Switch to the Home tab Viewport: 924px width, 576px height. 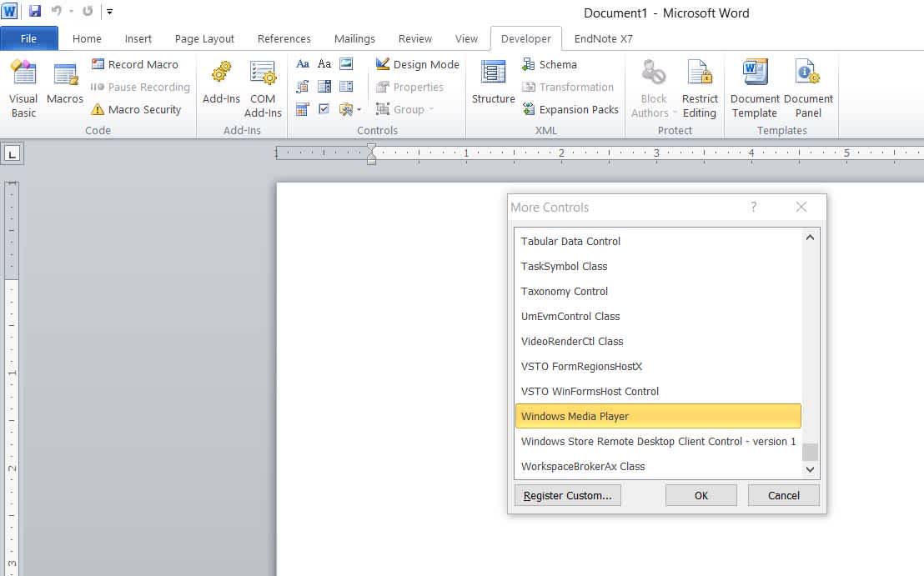[x=87, y=38]
